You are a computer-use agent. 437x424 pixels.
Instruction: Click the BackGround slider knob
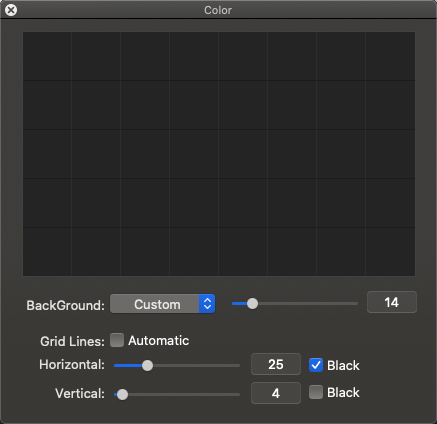(x=252, y=304)
